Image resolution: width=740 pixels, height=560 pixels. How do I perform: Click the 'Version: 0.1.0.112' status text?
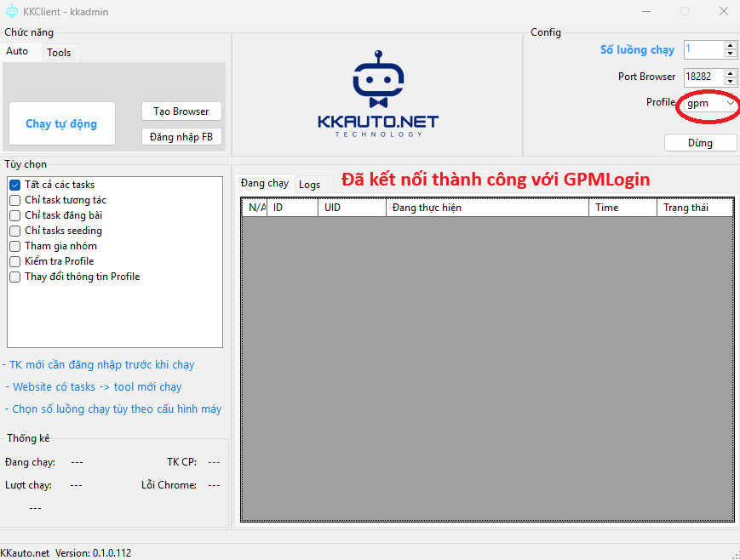(x=94, y=553)
